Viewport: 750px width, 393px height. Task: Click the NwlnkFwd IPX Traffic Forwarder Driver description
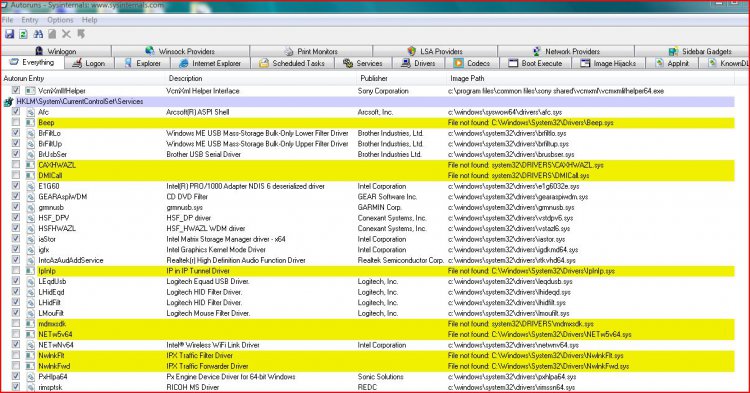pyautogui.click(x=207, y=366)
